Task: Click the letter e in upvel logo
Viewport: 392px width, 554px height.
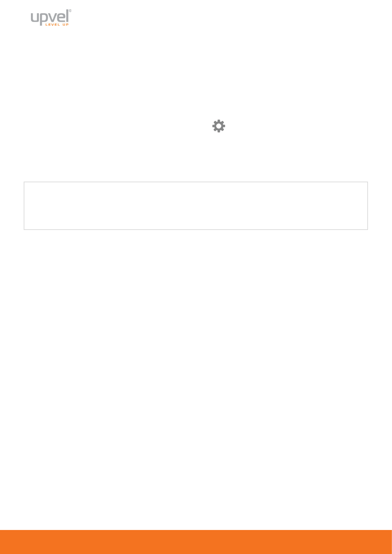Action: tap(61, 18)
